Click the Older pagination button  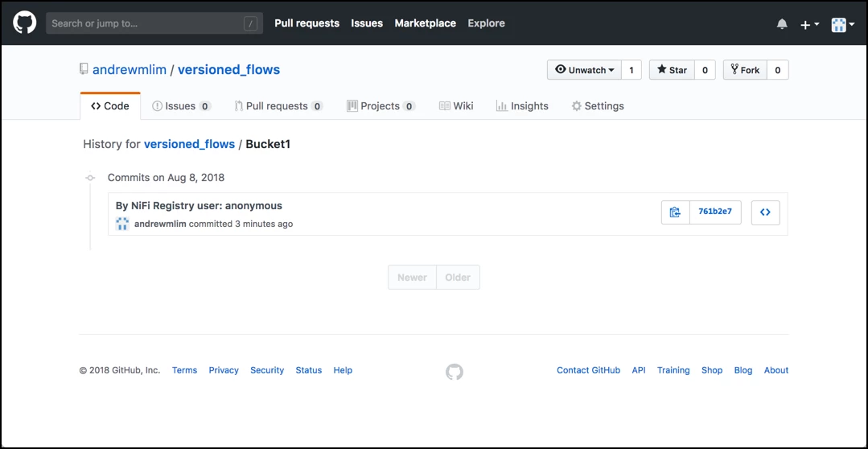(x=458, y=277)
